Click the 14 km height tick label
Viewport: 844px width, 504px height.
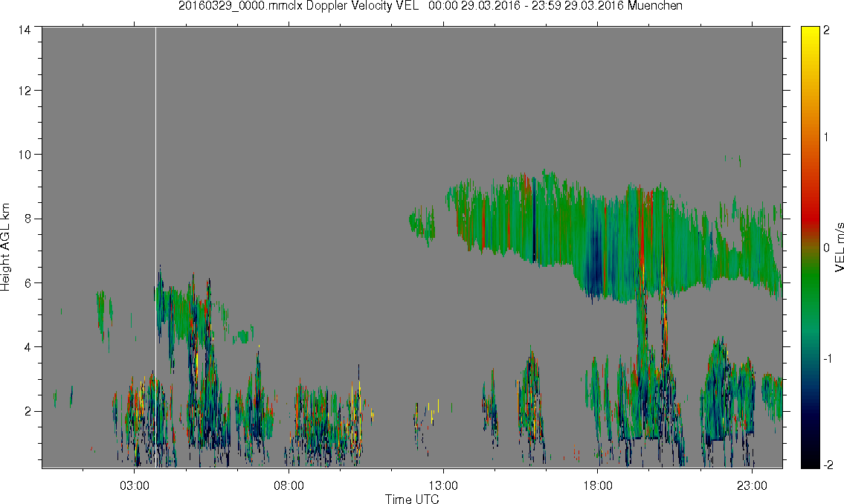pyautogui.click(x=25, y=30)
